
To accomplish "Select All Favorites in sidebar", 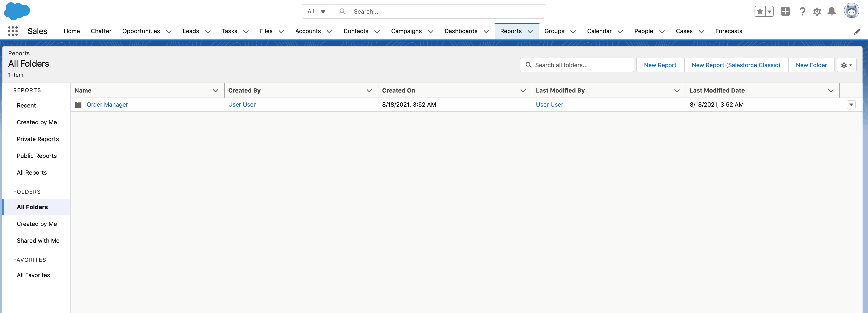I will [33, 275].
